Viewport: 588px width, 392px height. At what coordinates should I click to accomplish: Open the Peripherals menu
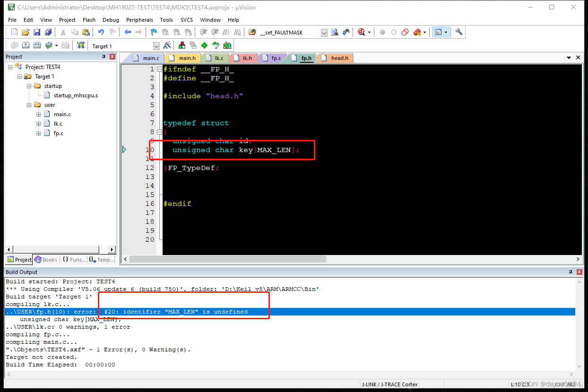139,20
